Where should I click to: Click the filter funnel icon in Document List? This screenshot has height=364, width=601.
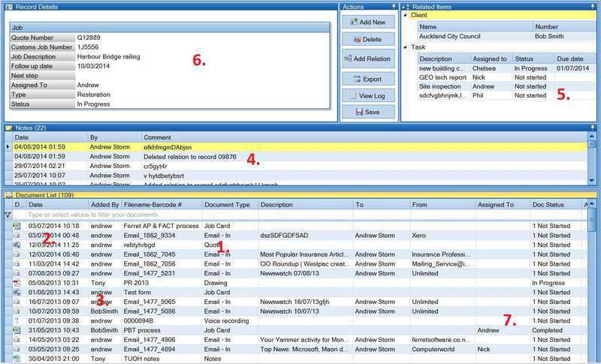tap(8, 215)
